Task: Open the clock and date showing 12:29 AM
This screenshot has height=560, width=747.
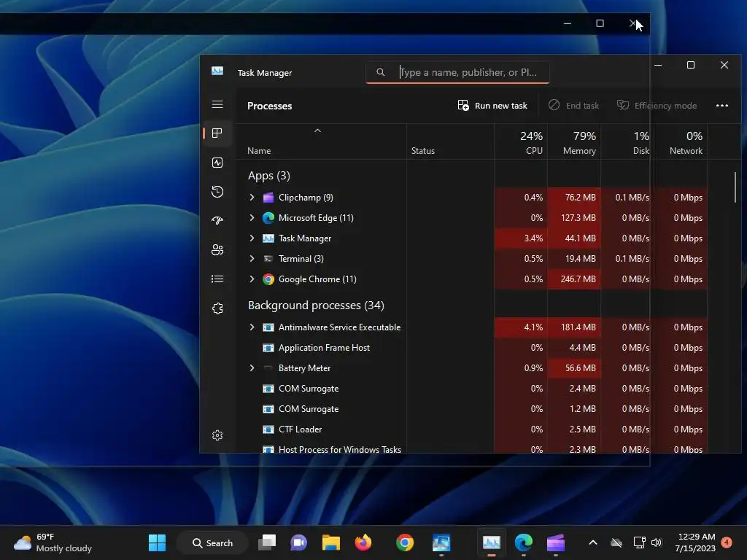Action: pyautogui.click(x=695, y=542)
